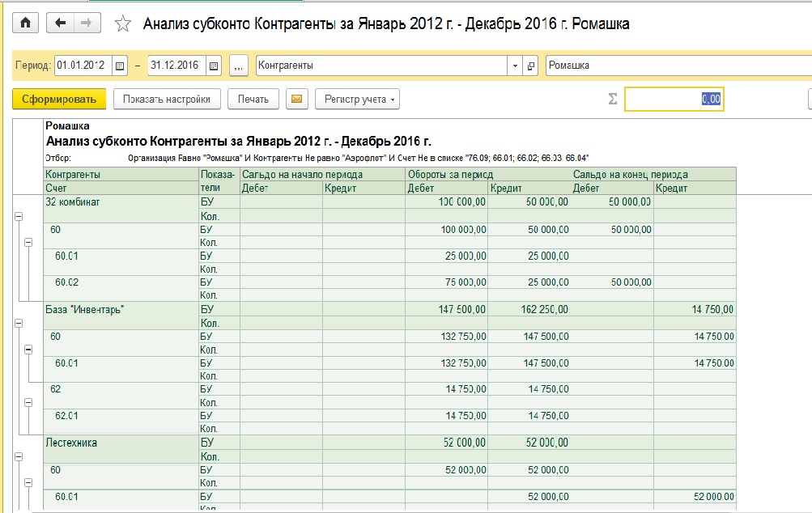Select the База "Инвентарь" row label
Screen dimensions: 812x513
tap(85, 310)
